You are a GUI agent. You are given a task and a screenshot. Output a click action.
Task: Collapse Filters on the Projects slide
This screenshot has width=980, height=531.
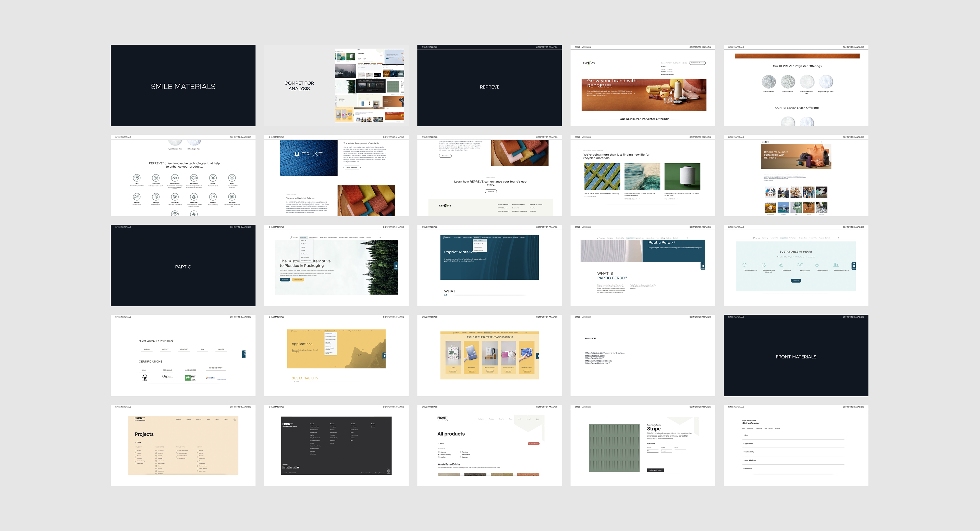pyautogui.click(x=138, y=442)
